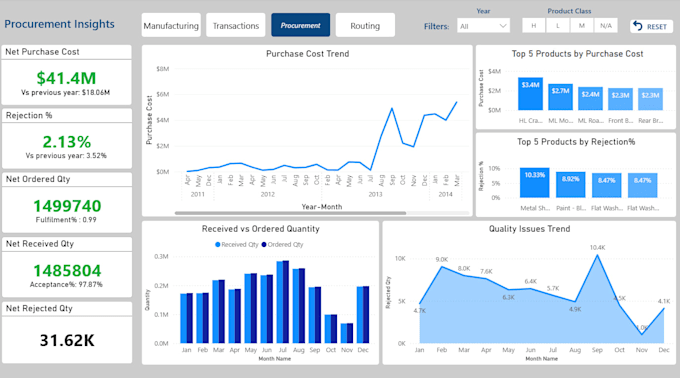680x378 pixels.
Task: Select the $3.4M HL Cra... bar
Action: (530, 94)
